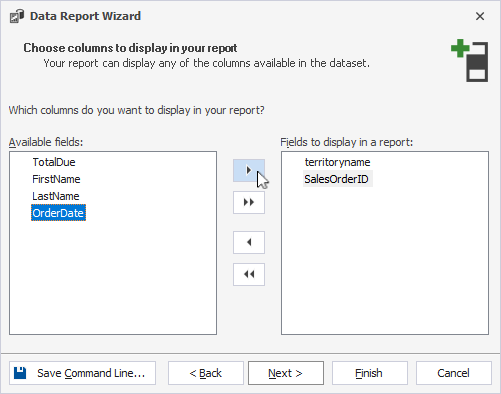Viewport: 501px width, 394px height.
Task: Remove all fields with double left arrow
Action: [x=249, y=274]
